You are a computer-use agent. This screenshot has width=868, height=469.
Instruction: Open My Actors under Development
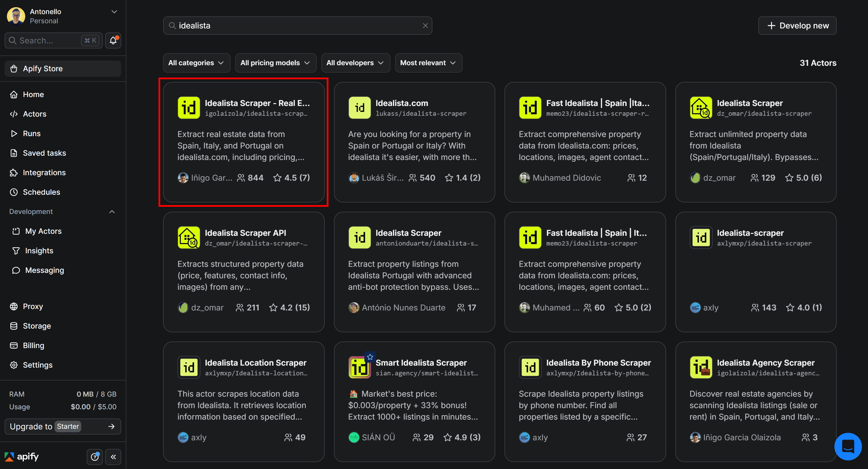point(42,231)
